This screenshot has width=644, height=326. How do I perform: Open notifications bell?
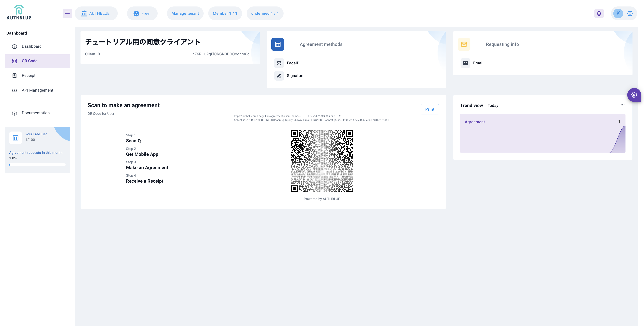[599, 13]
